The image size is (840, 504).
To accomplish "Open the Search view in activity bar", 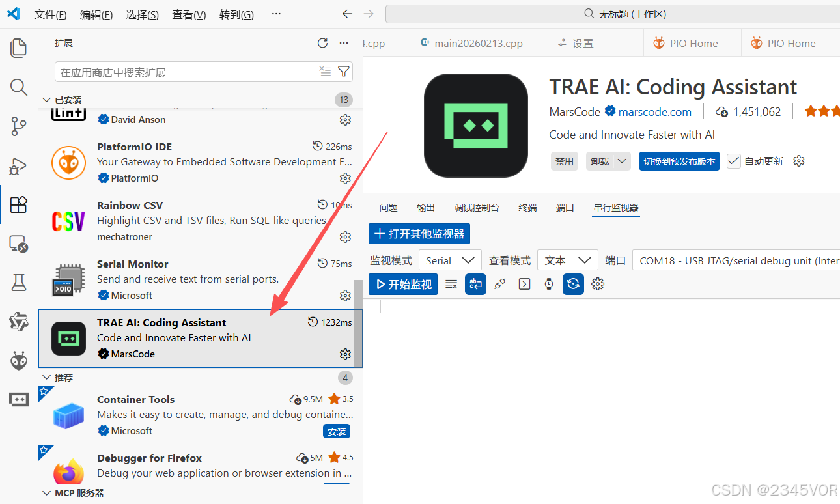I will (x=19, y=87).
